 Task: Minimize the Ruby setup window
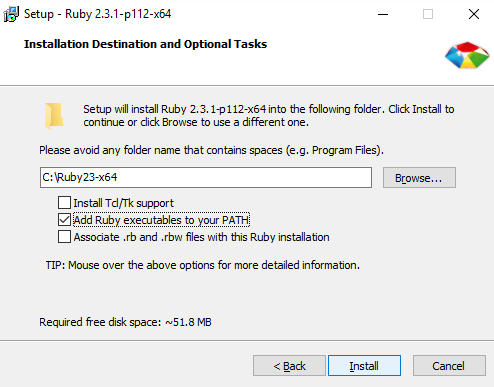pyautogui.click(x=383, y=14)
